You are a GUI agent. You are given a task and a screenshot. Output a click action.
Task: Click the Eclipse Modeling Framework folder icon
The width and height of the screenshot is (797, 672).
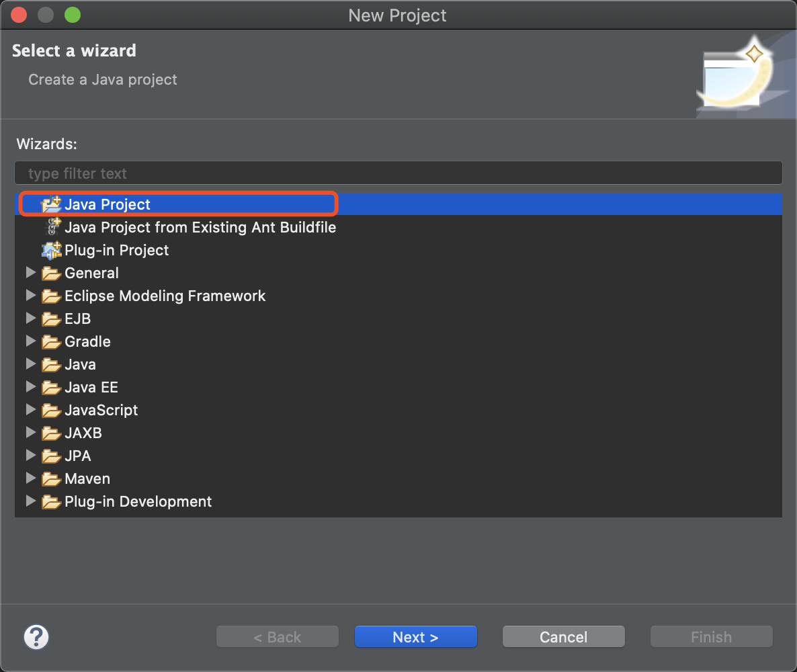(51, 296)
